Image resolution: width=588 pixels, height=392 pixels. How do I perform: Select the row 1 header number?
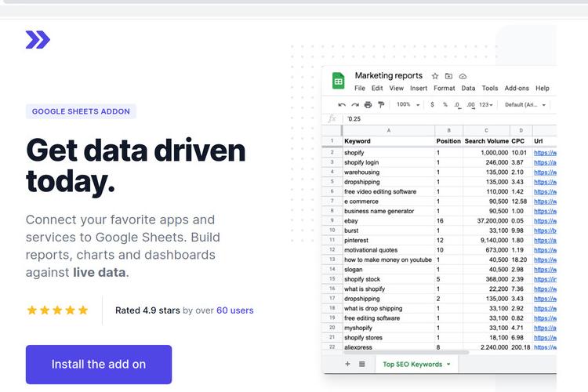click(x=332, y=141)
